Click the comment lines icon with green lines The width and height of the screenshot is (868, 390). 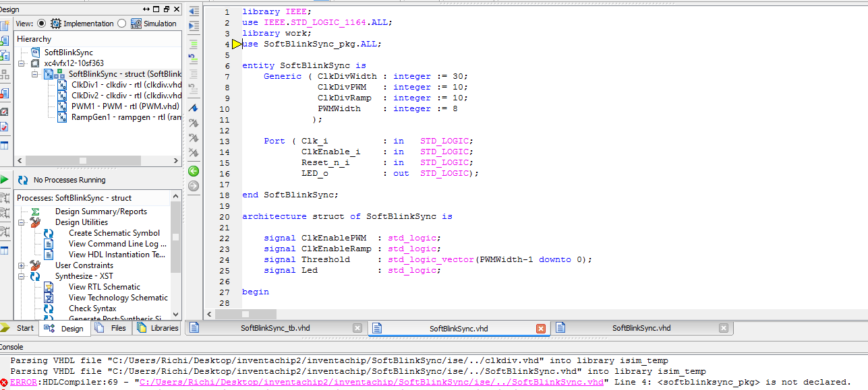click(x=194, y=44)
